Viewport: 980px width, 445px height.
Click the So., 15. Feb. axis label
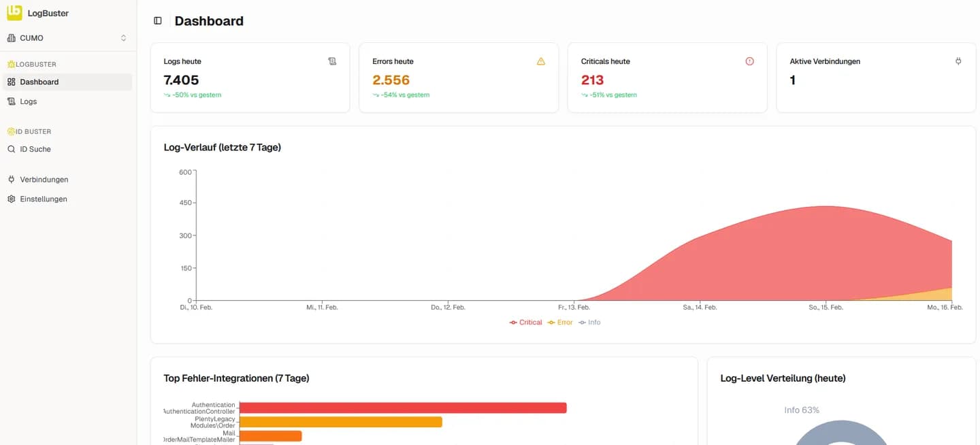(826, 308)
